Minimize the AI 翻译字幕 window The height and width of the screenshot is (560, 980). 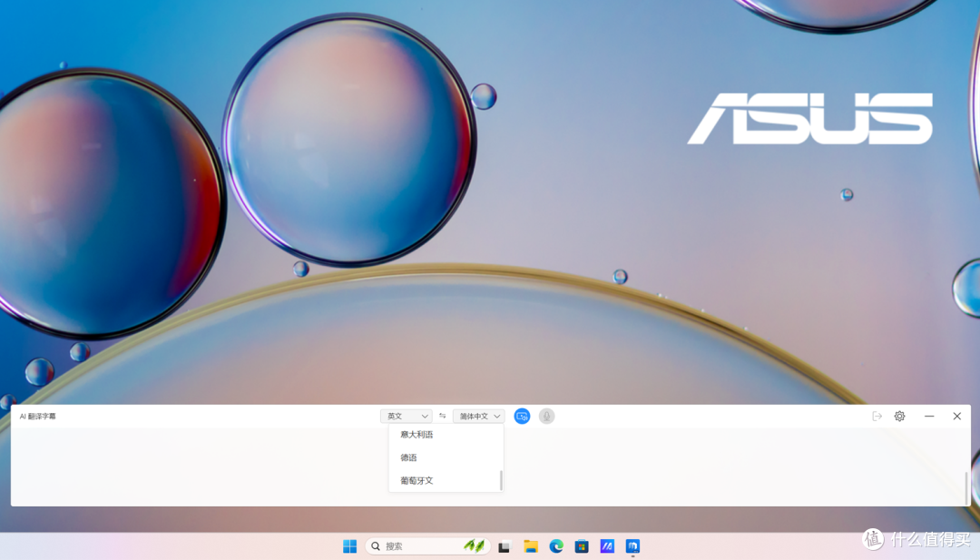pyautogui.click(x=929, y=417)
